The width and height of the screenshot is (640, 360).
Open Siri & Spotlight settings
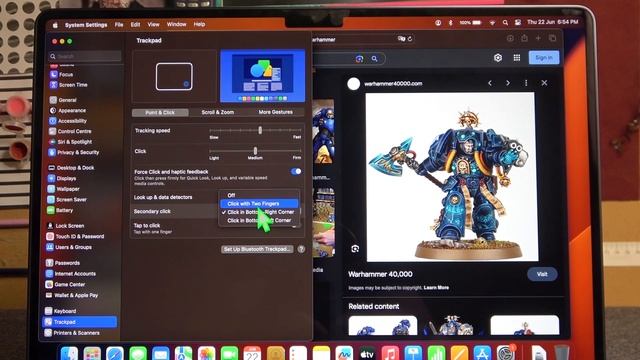71,142
